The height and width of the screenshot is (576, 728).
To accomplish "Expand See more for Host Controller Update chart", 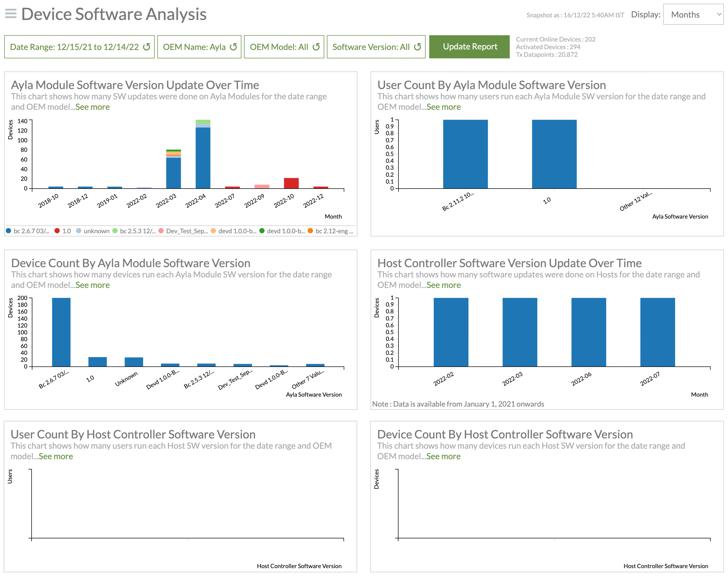I will 443,285.
